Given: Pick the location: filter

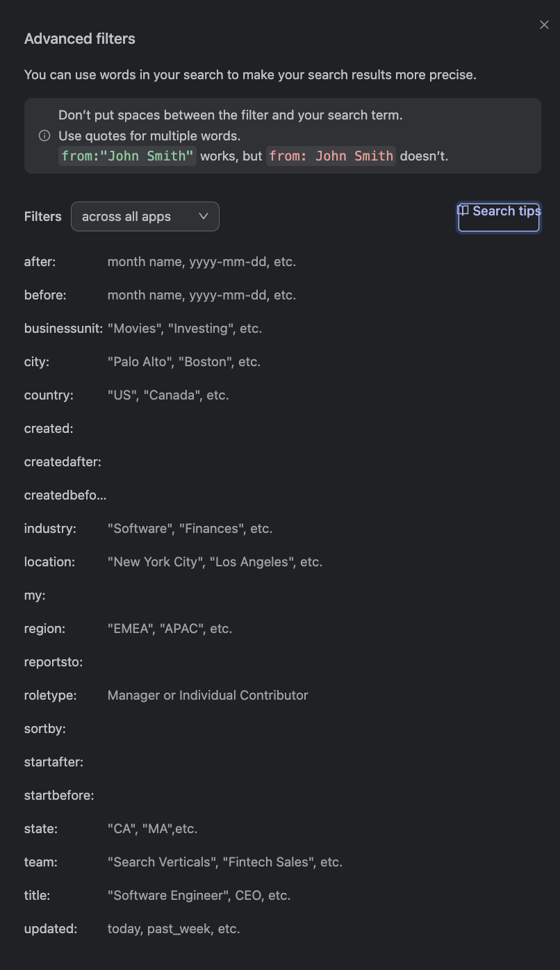Looking at the screenshot, I should (49, 562).
